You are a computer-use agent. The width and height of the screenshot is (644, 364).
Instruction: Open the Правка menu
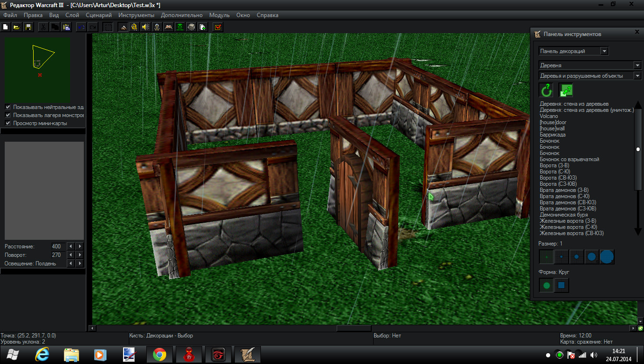point(33,15)
